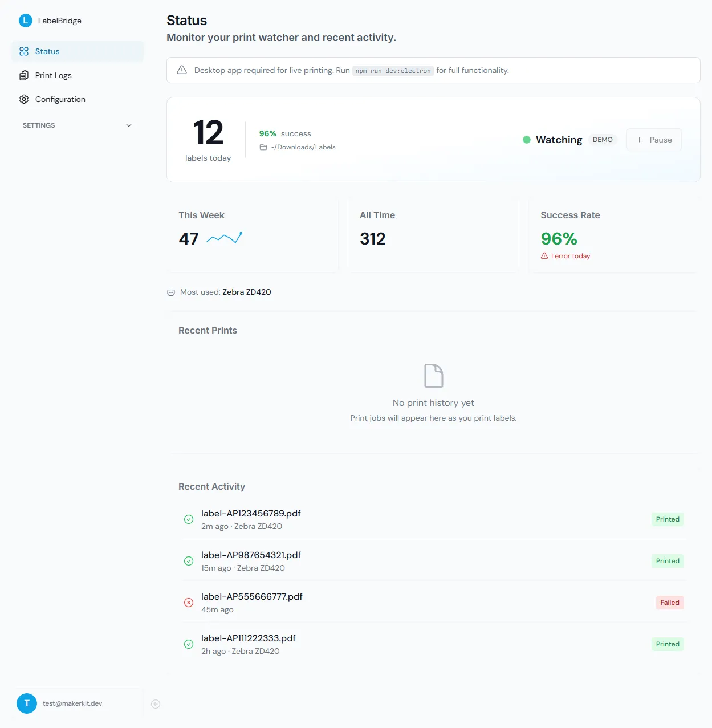Pause the print watcher

tap(654, 140)
